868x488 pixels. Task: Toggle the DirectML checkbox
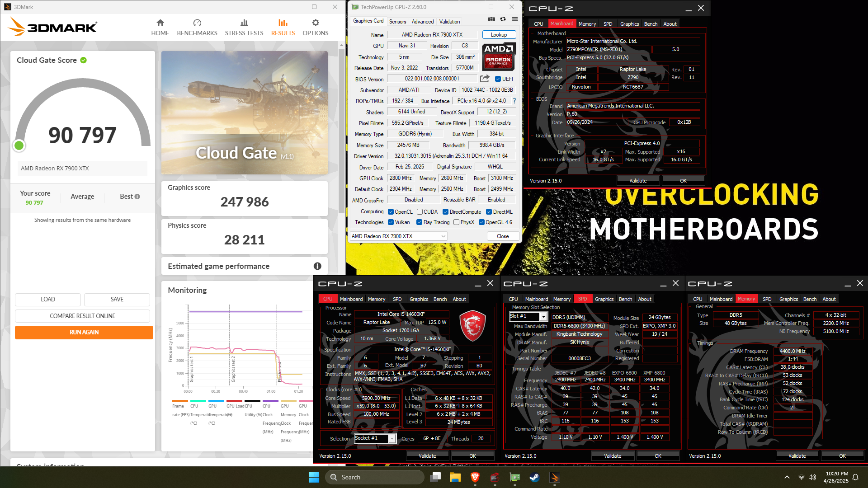click(489, 211)
